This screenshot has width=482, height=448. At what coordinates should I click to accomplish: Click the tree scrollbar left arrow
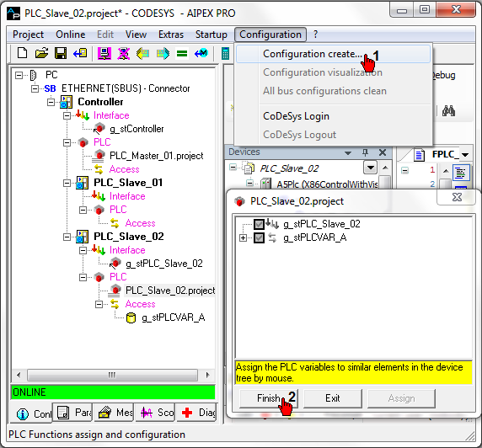point(19,375)
